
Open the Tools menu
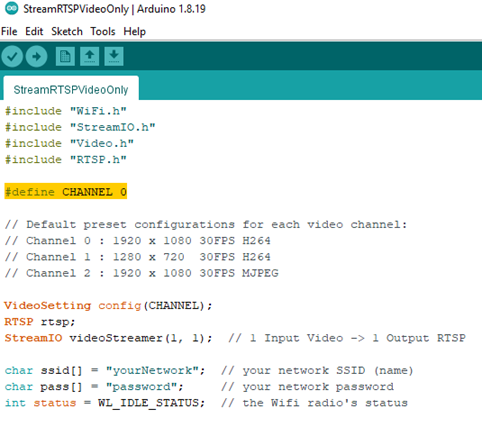coord(103,31)
